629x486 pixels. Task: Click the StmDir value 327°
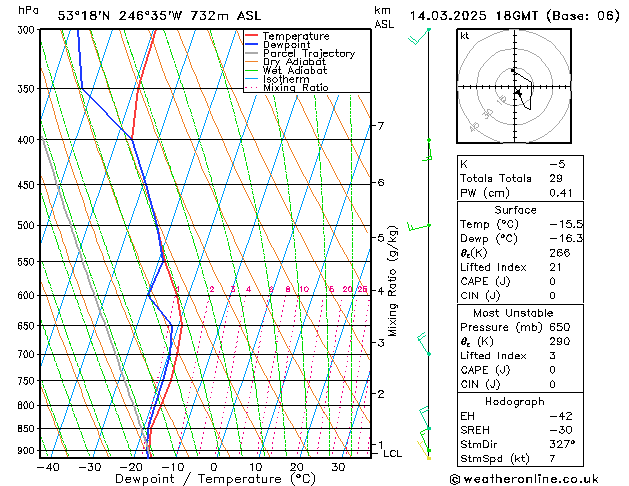[x=562, y=444]
